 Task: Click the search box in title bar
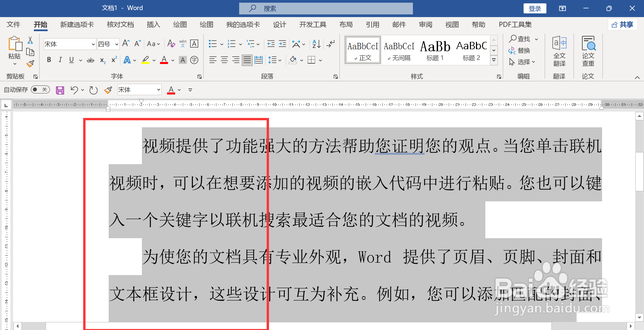pyautogui.click(x=326, y=8)
